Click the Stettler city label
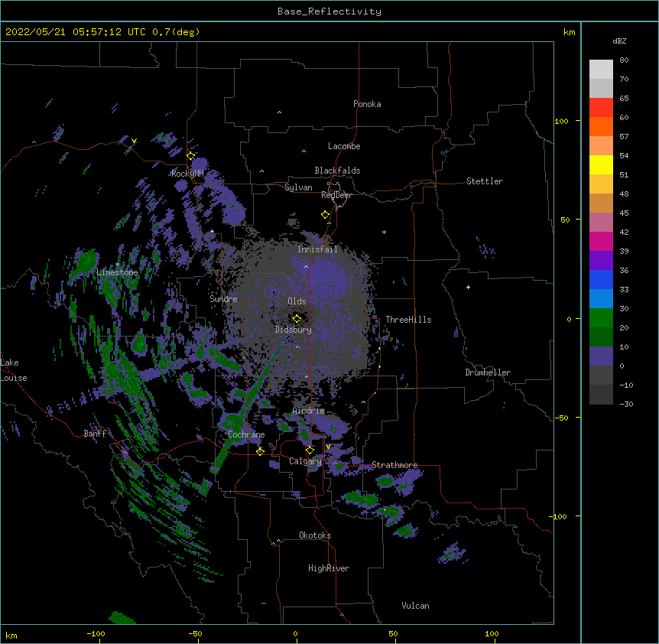The width and height of the screenshot is (659, 644). point(485,181)
